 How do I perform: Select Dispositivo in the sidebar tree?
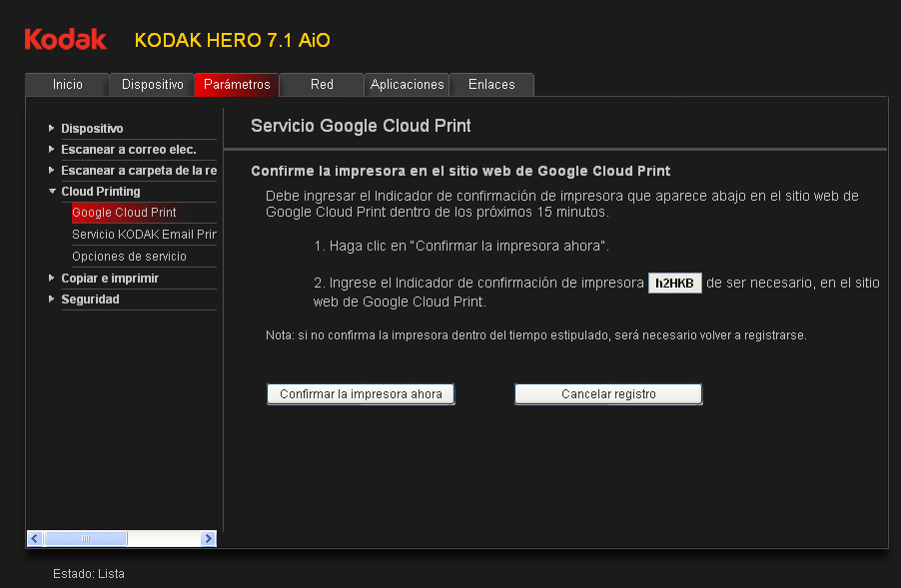92,128
